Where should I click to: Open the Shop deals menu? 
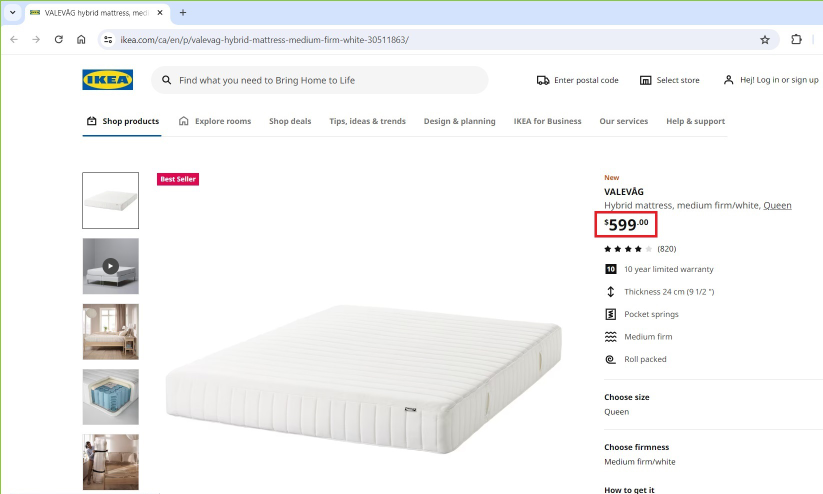[290, 121]
